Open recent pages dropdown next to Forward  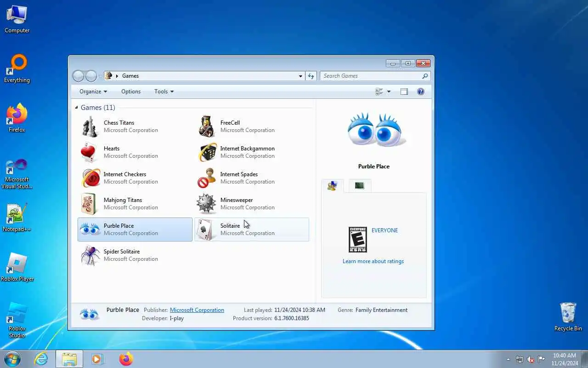pyautogui.click(x=100, y=76)
